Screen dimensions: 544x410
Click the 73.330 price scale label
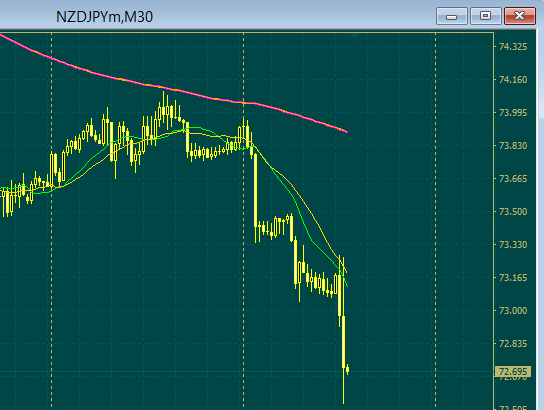(x=513, y=245)
